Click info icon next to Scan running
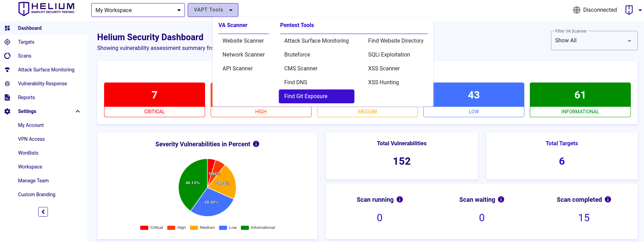Image resolution: width=644 pixels, height=242 pixels. (400, 199)
